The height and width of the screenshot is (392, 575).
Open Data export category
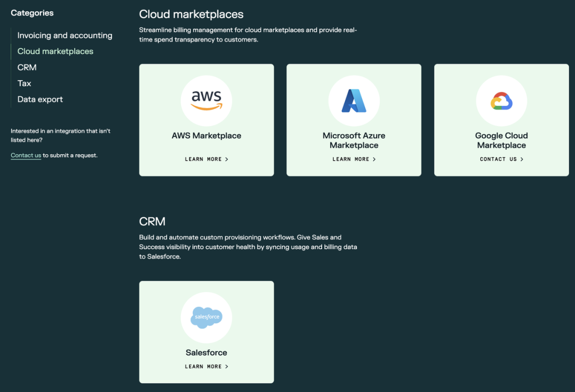[x=40, y=99]
